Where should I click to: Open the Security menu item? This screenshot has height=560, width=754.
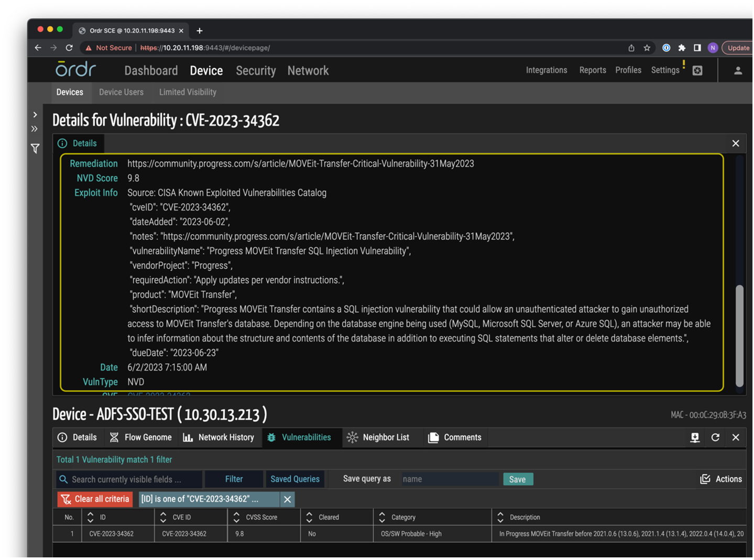256,71
